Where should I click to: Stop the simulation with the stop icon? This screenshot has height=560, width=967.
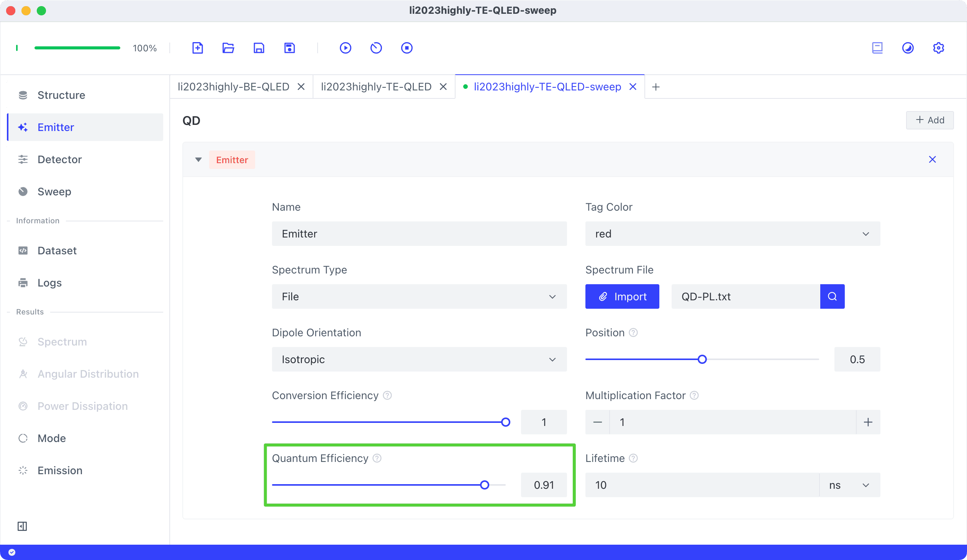(407, 48)
